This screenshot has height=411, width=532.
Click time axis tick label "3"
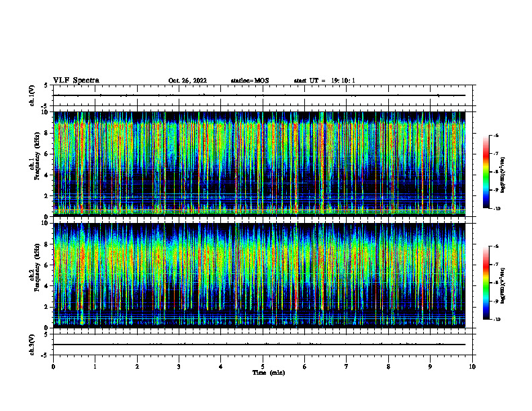[x=179, y=367]
